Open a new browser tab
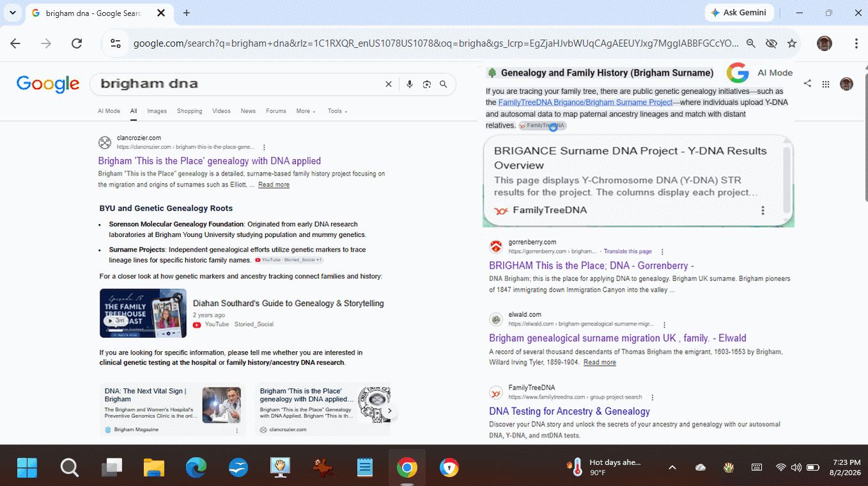Viewport: 868px width, 486px height. pos(187,13)
